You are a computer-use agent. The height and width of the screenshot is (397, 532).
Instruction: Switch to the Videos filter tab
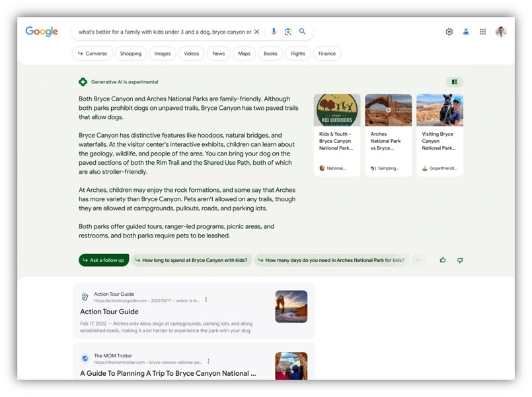click(x=191, y=54)
